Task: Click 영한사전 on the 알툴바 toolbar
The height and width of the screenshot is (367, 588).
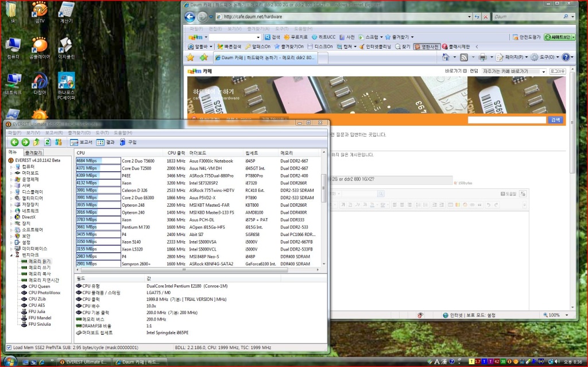Action: pos(426,47)
